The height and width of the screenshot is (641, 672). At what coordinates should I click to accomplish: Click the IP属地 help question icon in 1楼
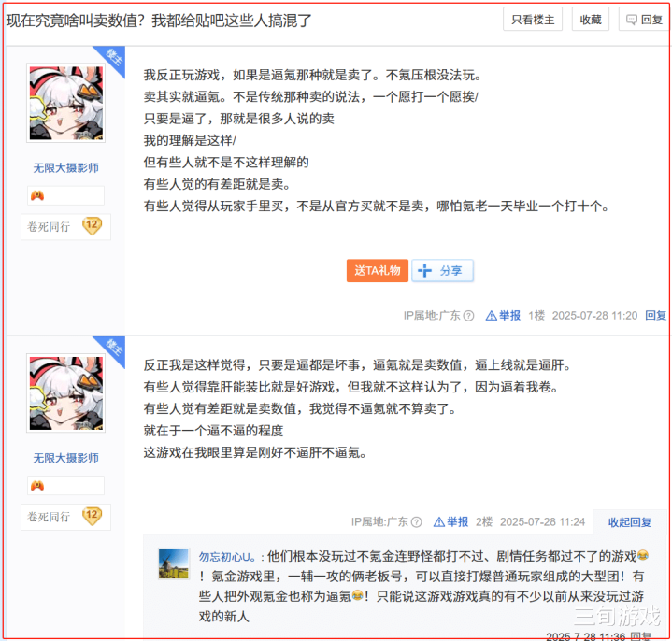[x=469, y=316]
